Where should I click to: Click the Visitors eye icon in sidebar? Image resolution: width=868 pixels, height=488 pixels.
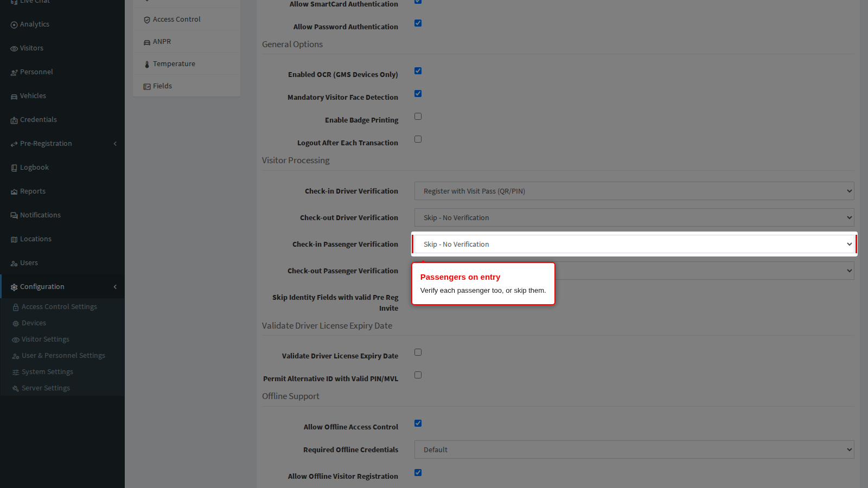pos(14,49)
